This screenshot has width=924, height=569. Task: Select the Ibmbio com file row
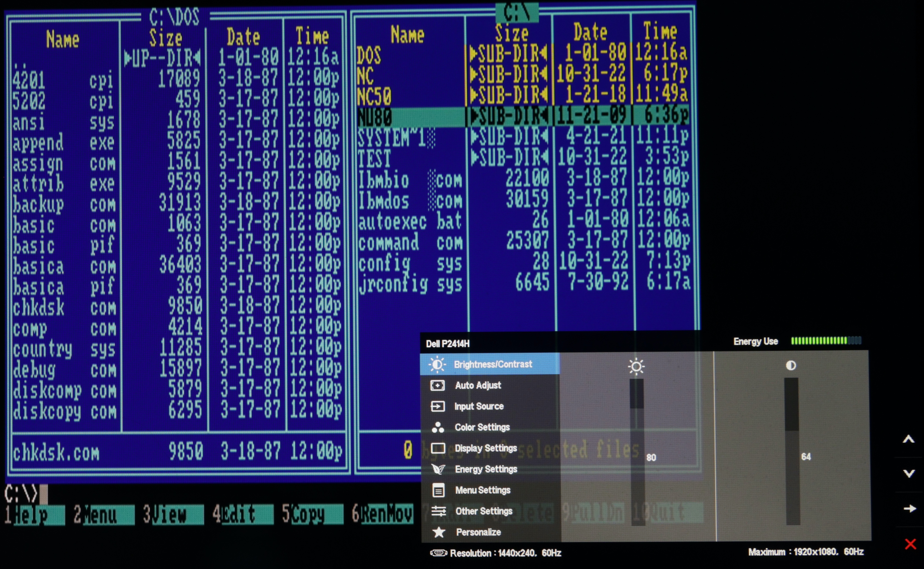[524, 179]
